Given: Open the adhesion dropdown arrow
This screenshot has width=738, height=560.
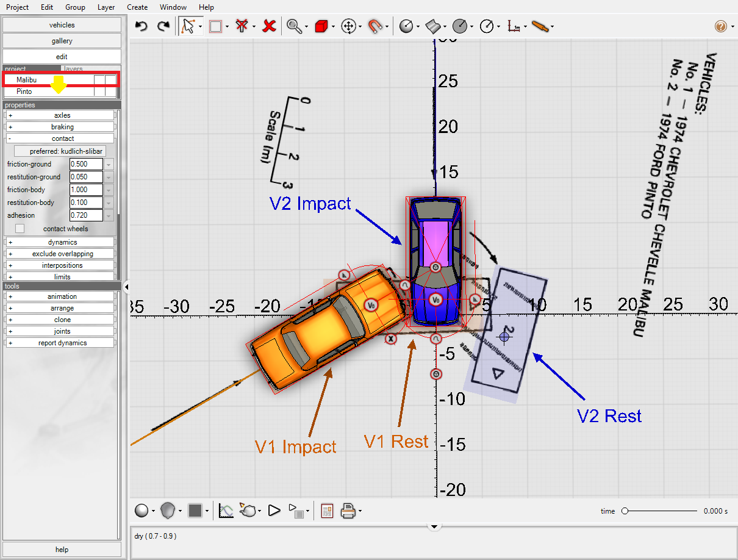Looking at the screenshot, I should click(x=109, y=215).
